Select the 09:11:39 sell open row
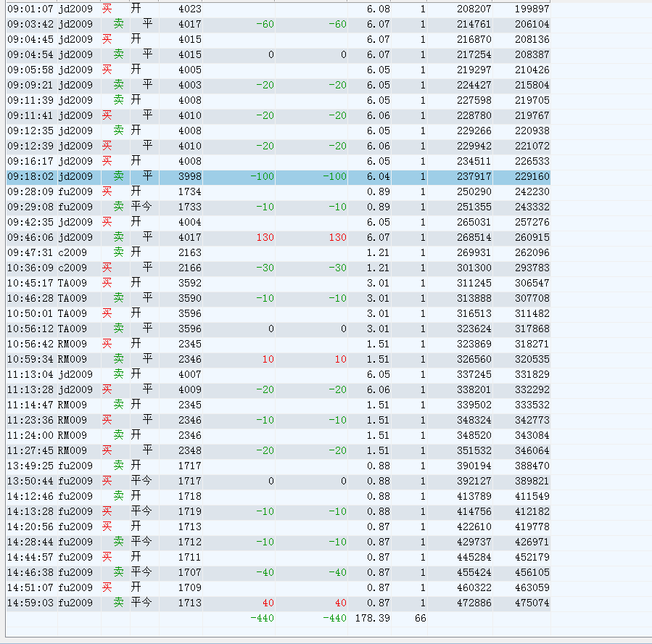 [278, 100]
